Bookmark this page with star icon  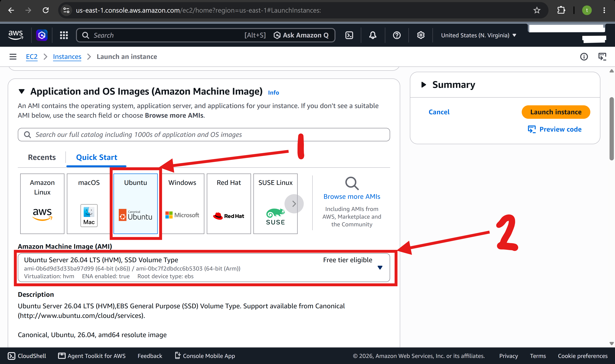coord(537,10)
